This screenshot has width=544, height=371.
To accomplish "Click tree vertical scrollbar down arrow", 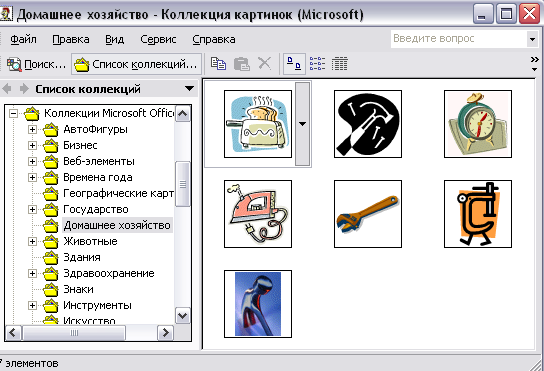I will point(183,315).
